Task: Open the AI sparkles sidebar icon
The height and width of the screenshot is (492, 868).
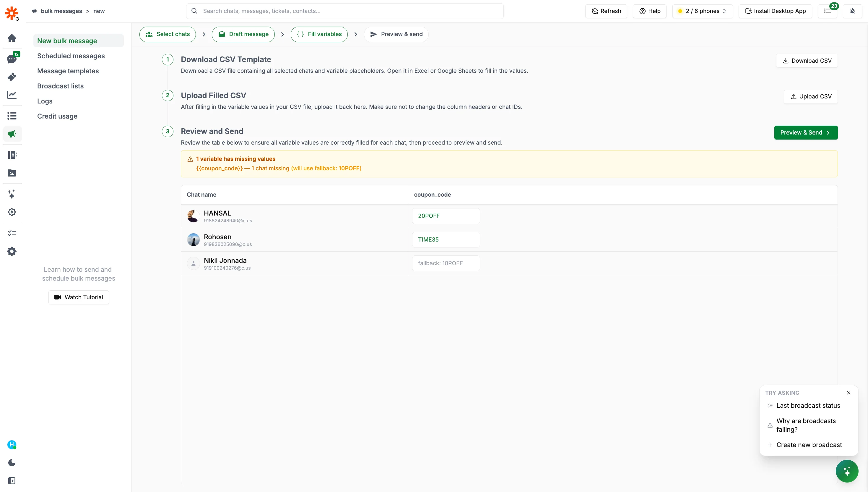Action: (12, 194)
